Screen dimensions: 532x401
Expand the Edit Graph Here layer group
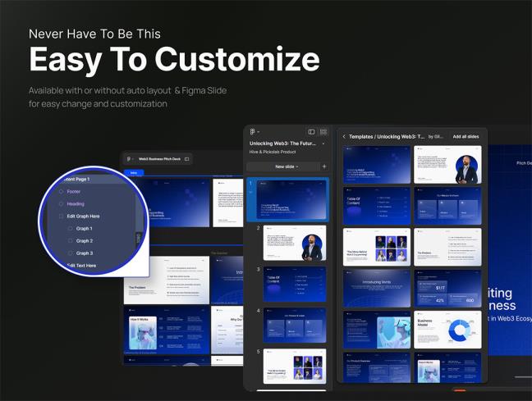point(61,216)
